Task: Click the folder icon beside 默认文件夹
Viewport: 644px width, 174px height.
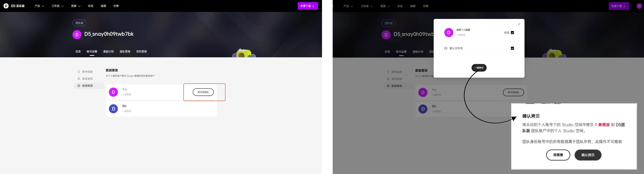Action: (x=446, y=48)
